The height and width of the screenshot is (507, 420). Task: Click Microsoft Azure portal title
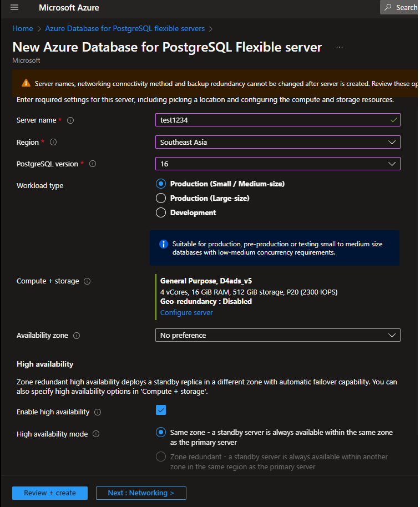coord(69,8)
